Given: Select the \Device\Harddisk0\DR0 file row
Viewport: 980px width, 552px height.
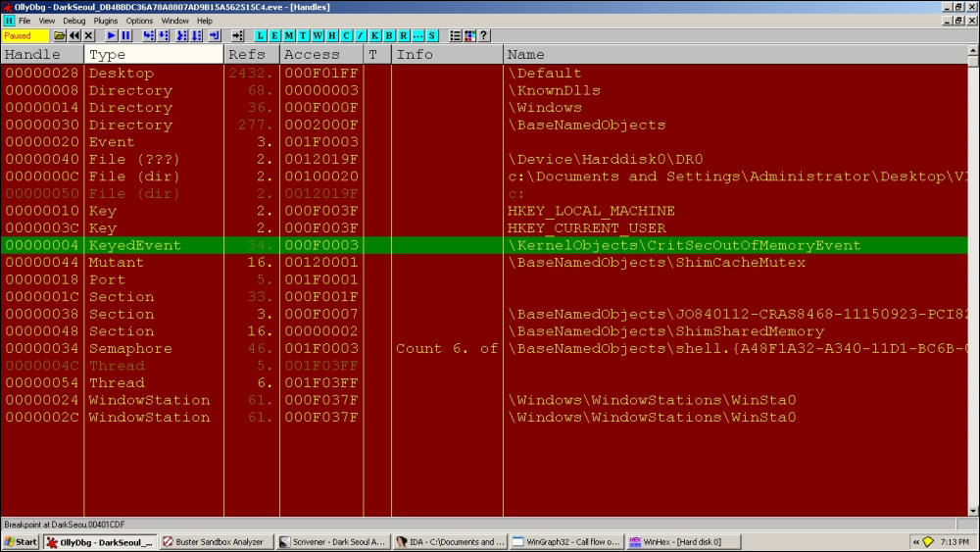Looking at the screenshot, I should (x=484, y=159).
